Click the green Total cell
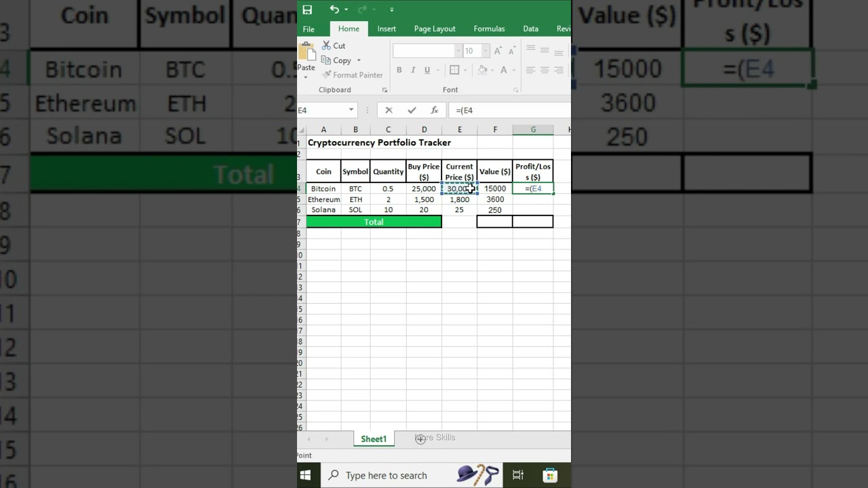This screenshot has height=488, width=868. 374,222
